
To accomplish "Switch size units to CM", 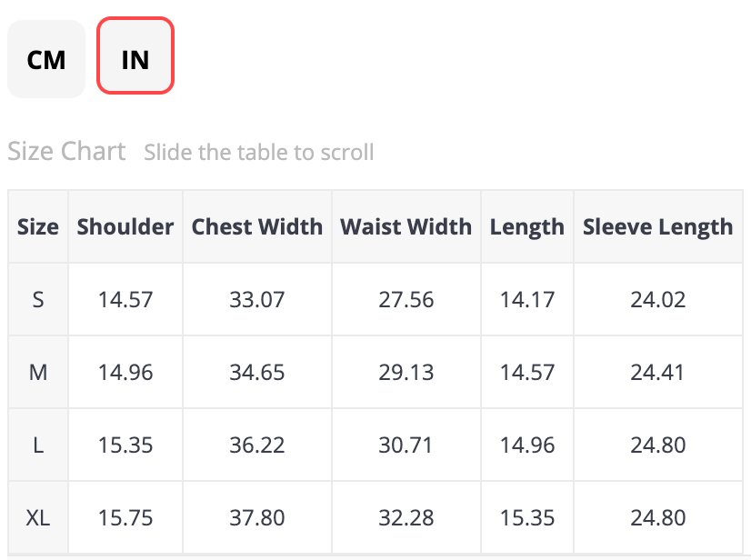I will [46, 60].
